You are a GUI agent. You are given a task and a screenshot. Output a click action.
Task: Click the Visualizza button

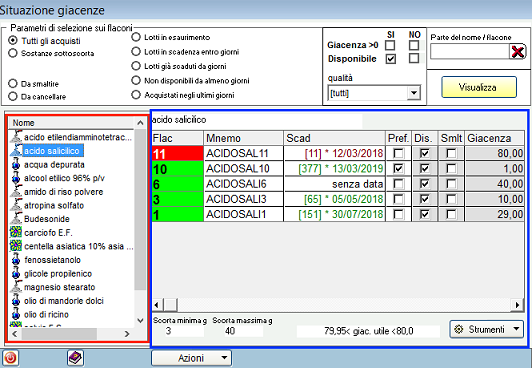[x=479, y=87]
